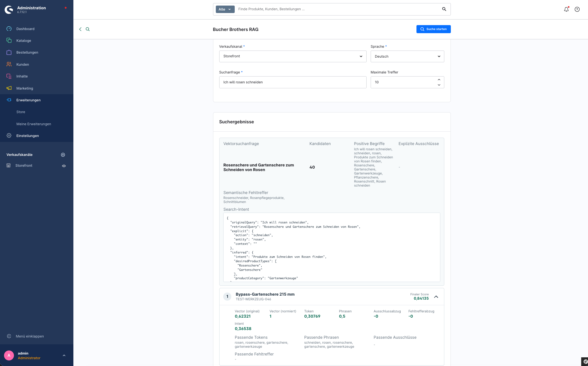The image size is (588, 366).
Task: Open the Inhalte sidebar icon
Action: 9,76
